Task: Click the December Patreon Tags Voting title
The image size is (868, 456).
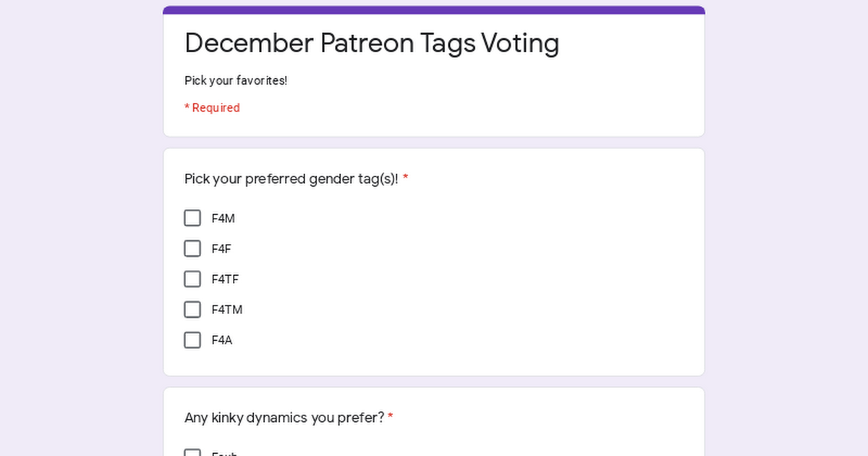Action: 372,43
